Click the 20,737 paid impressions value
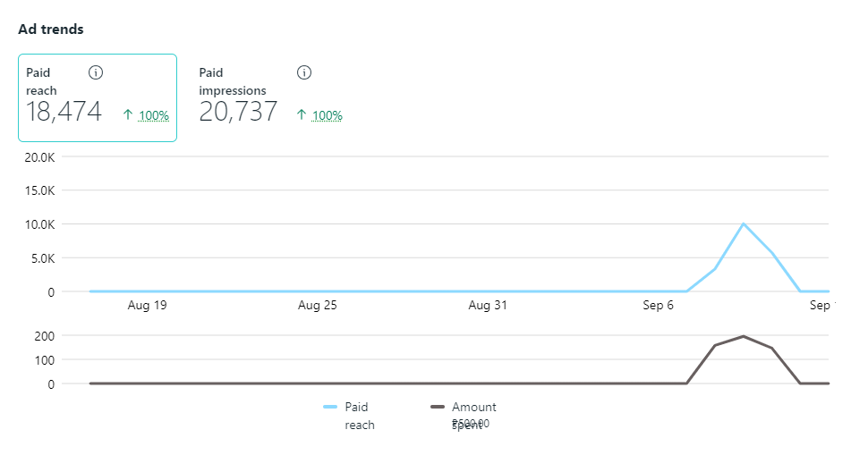Image resolution: width=868 pixels, height=455 pixels. tap(238, 113)
